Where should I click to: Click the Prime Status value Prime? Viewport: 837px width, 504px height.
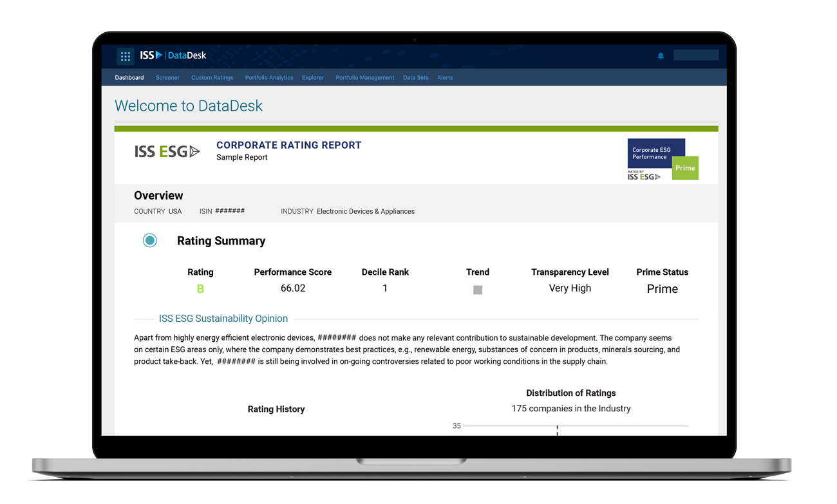click(x=663, y=289)
